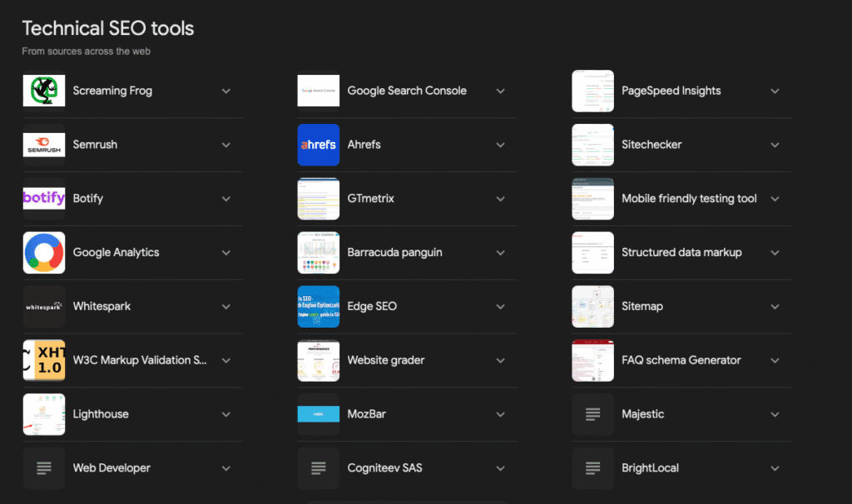Viewport: 852px width, 504px height.
Task: Open the Lighthouse screenshot thumbnail
Action: pyautogui.click(x=44, y=414)
